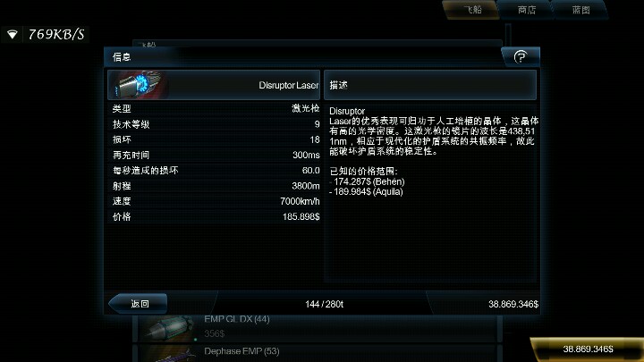The width and height of the screenshot is (644, 362).
Task: Open the 蓝图 blueprint tab
Action: [x=580, y=10]
